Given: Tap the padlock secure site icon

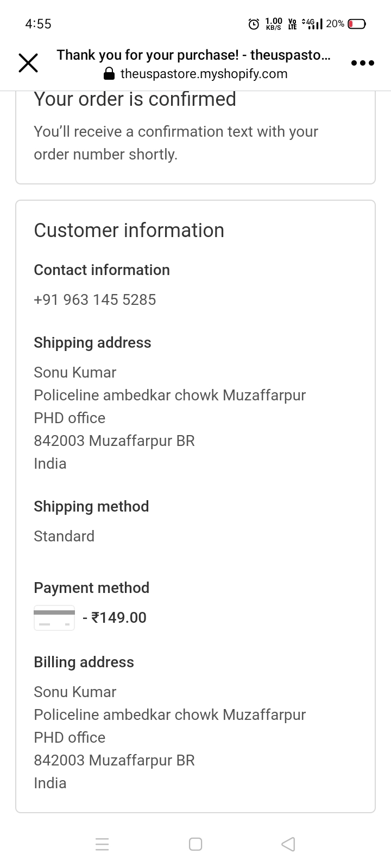Looking at the screenshot, I should pyautogui.click(x=109, y=74).
